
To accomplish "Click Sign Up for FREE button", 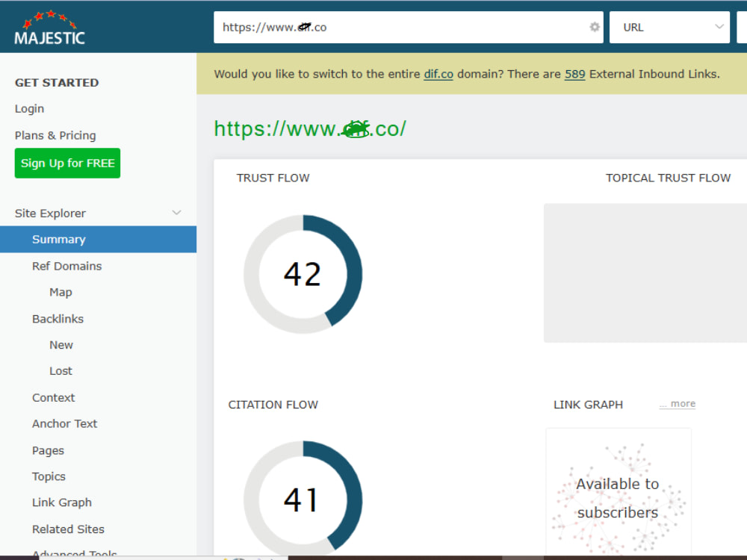I will (x=68, y=164).
